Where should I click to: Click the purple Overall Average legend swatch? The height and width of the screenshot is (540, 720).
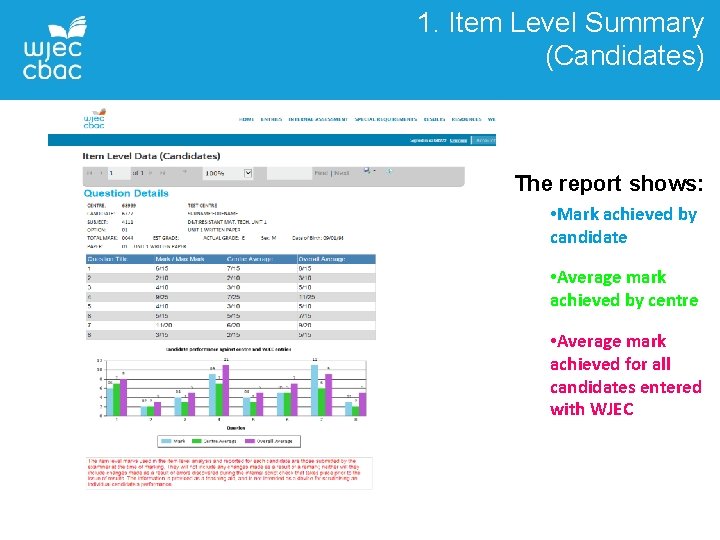(x=250, y=441)
